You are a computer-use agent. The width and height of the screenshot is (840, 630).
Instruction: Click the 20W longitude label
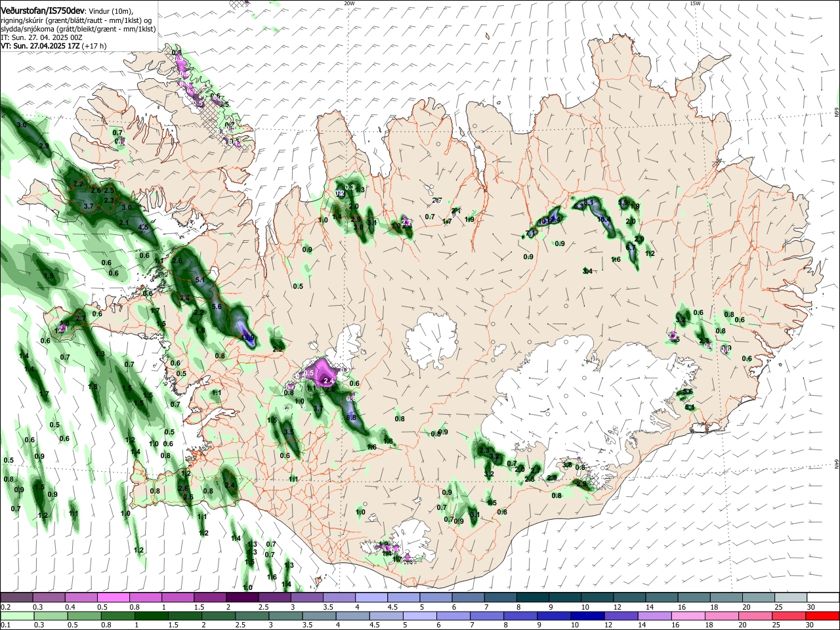tap(349, 3)
